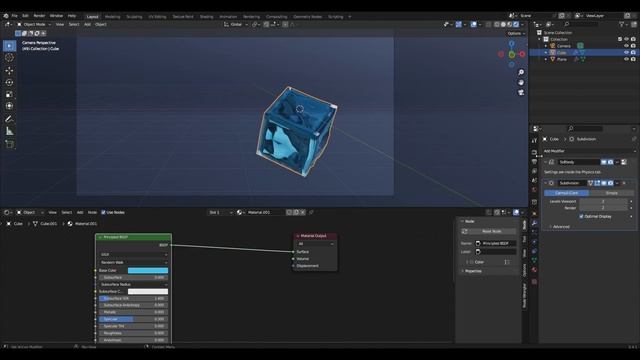Open Subsurface Color white swatch
Image resolution: width=640 pixels, height=360 pixels.
[148, 291]
